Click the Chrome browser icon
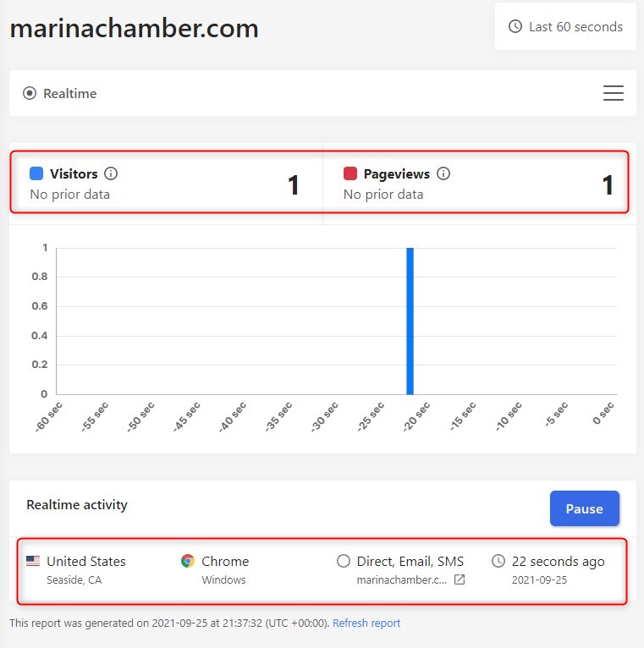This screenshot has height=648, width=644. [188, 561]
